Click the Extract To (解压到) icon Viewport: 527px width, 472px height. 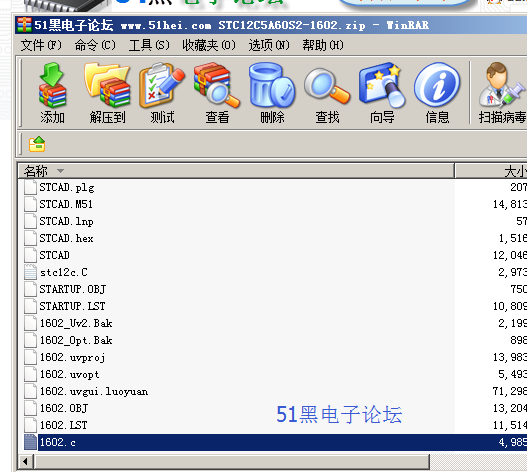(107, 93)
